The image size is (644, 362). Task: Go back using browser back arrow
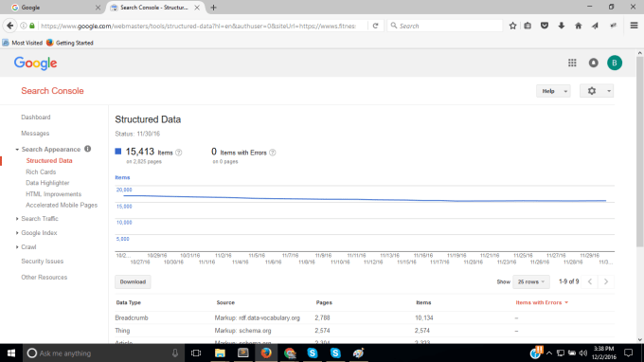click(x=10, y=26)
